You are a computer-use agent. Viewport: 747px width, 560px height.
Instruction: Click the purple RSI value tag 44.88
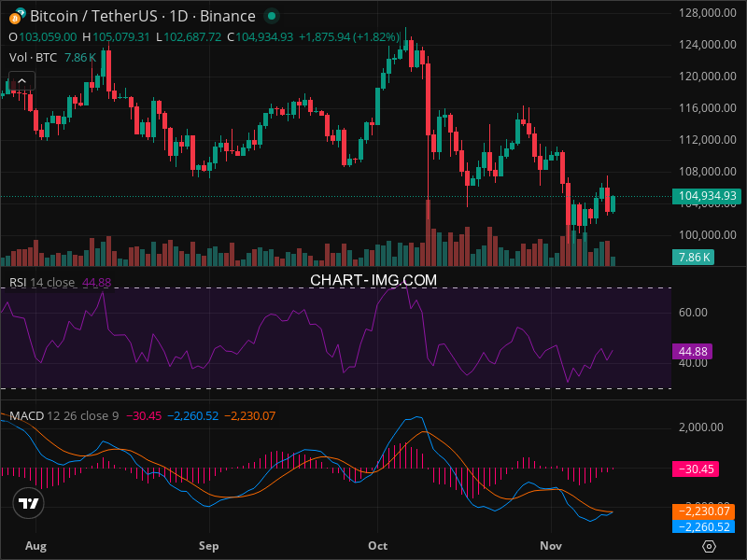point(693,352)
